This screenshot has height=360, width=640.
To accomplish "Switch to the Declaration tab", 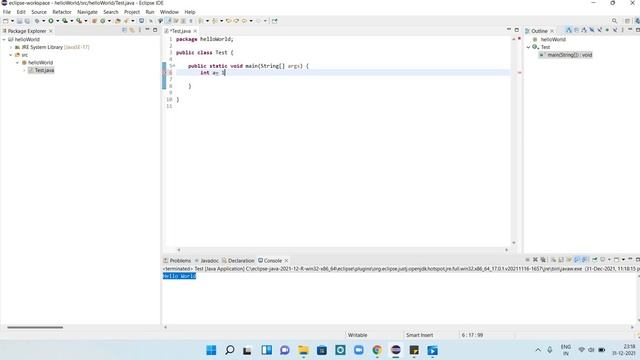I will click(238, 260).
